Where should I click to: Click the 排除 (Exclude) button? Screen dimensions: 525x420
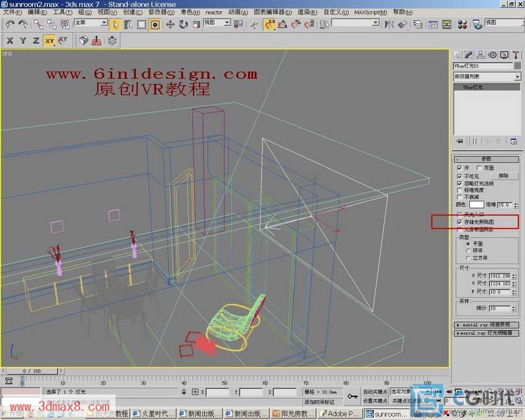point(503,176)
